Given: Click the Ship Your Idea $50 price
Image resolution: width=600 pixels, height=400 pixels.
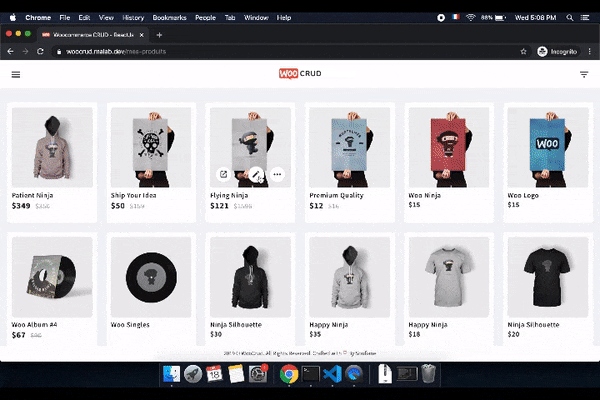Looking at the screenshot, I should tap(118, 206).
